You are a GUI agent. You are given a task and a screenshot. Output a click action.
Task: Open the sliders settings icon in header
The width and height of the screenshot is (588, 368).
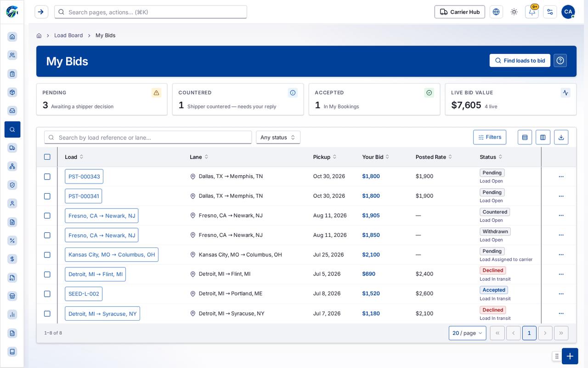(x=550, y=12)
